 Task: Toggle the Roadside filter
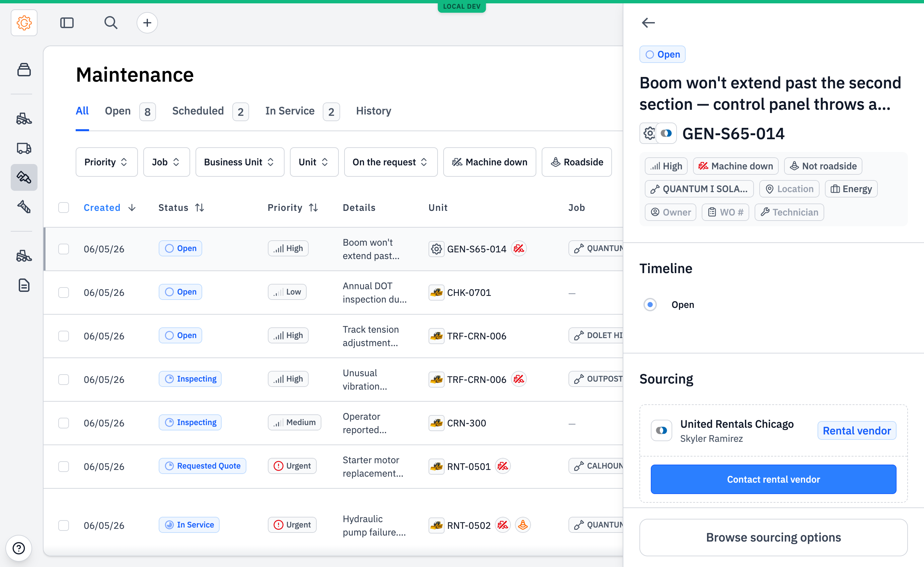tap(577, 162)
